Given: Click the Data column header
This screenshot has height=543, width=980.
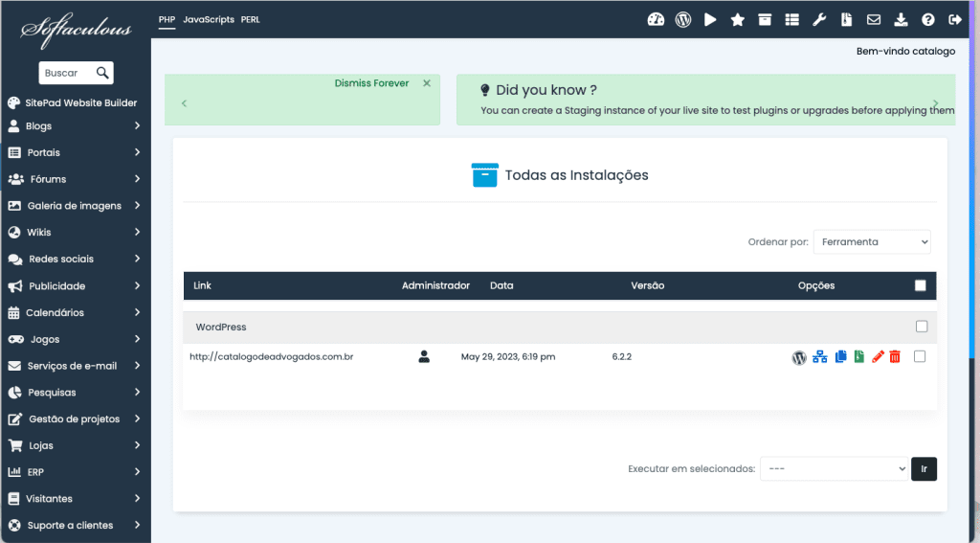Looking at the screenshot, I should [x=501, y=285].
